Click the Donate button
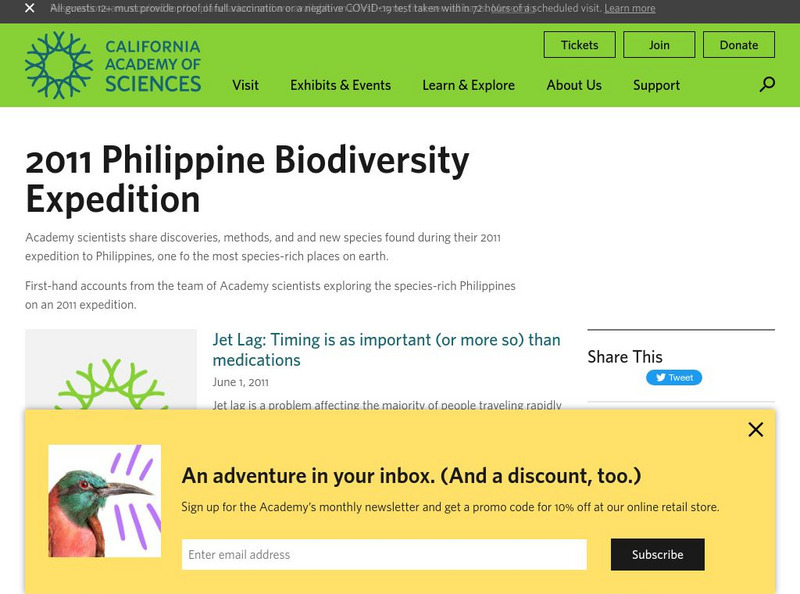The width and height of the screenshot is (800, 594). click(739, 45)
